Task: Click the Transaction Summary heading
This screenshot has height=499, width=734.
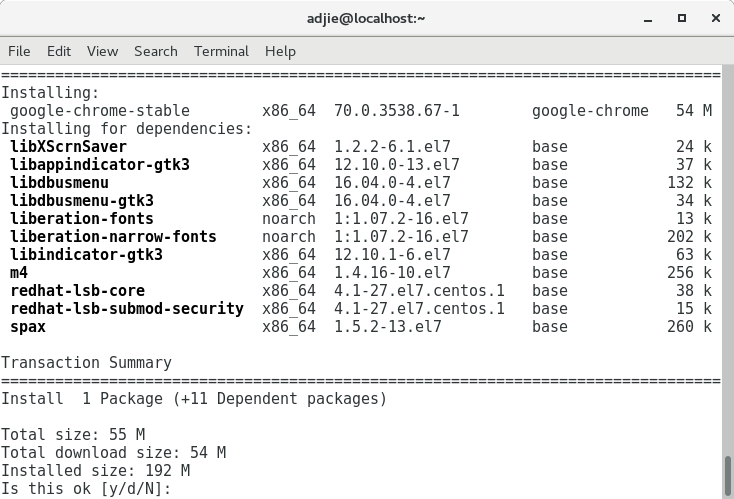Action: [87, 363]
